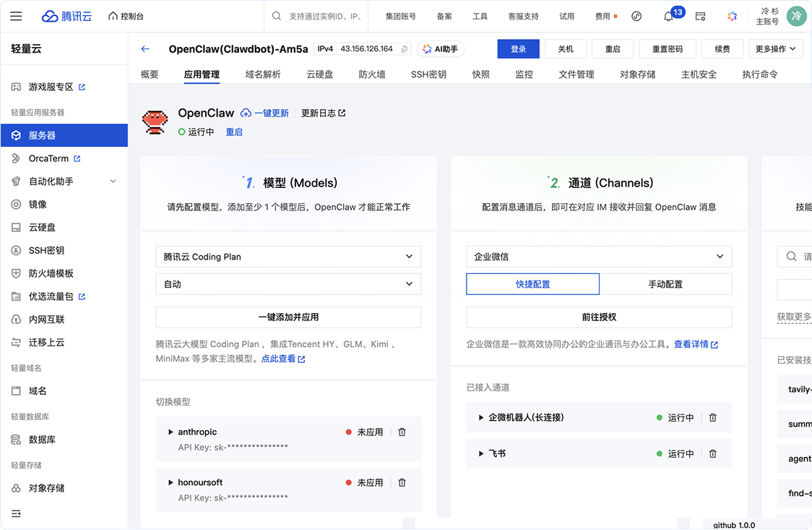Image resolution: width=812 pixels, height=530 pixels.
Task: Delete the honoursoft model entry
Action: [402, 482]
